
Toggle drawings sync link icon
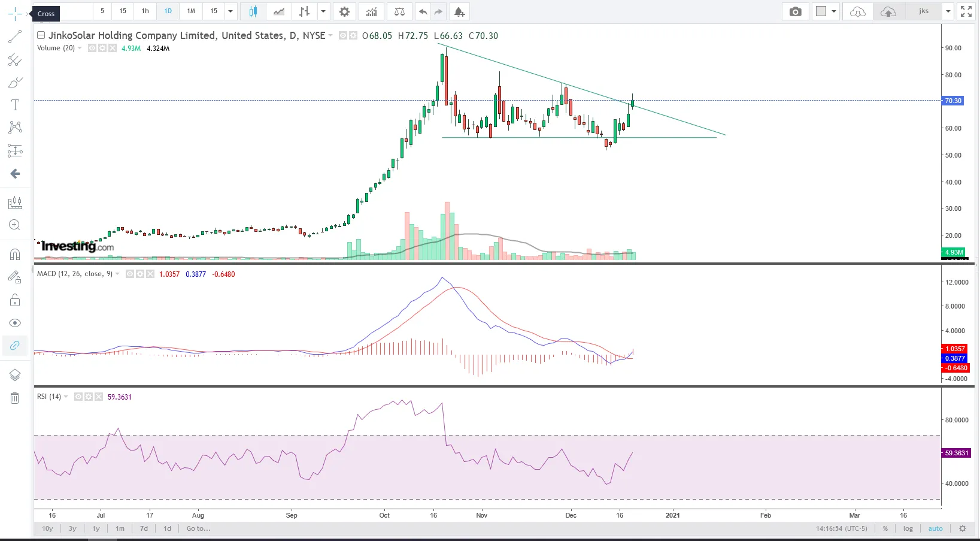[15, 345]
